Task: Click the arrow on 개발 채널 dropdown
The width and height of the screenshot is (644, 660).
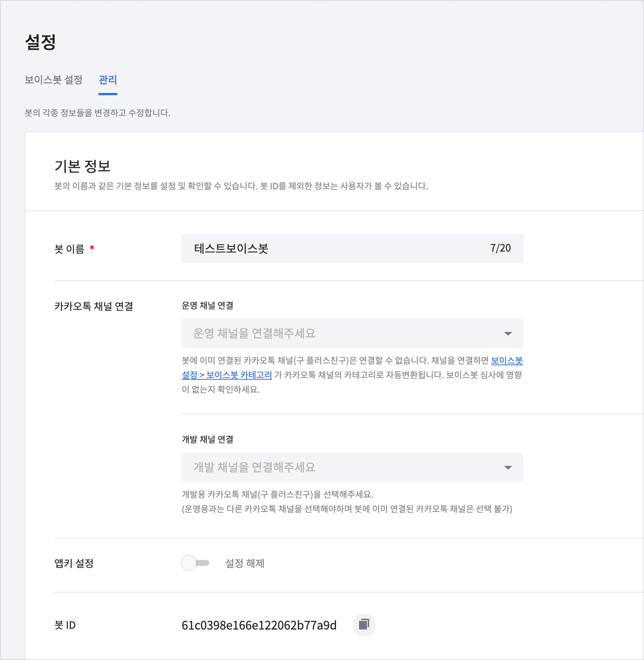Action: coord(508,468)
